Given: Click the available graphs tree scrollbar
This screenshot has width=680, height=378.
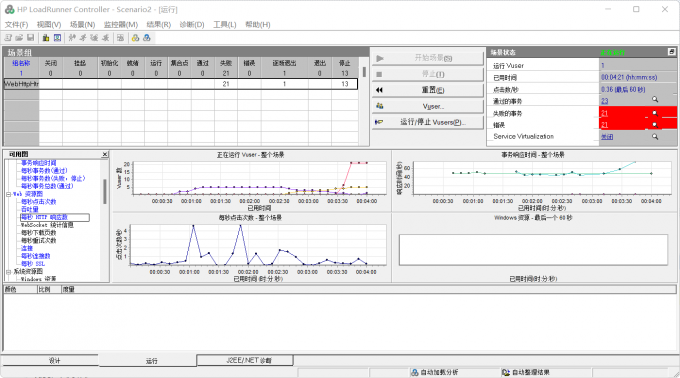Looking at the screenshot, I should (x=105, y=192).
